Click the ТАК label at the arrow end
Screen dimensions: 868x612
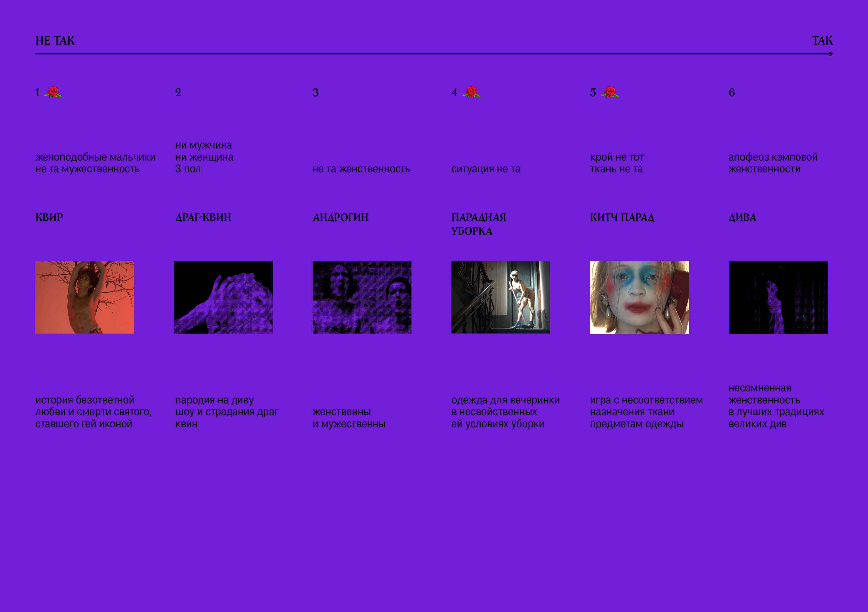pos(822,40)
